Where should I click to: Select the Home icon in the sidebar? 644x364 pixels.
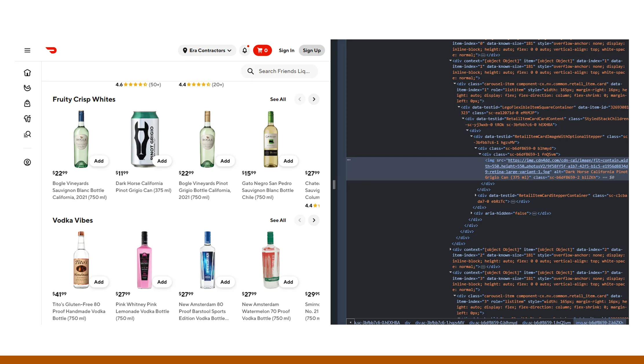(x=27, y=73)
